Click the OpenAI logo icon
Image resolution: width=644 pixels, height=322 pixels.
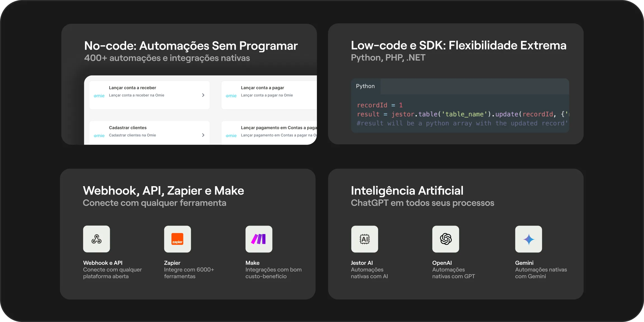coord(446,239)
